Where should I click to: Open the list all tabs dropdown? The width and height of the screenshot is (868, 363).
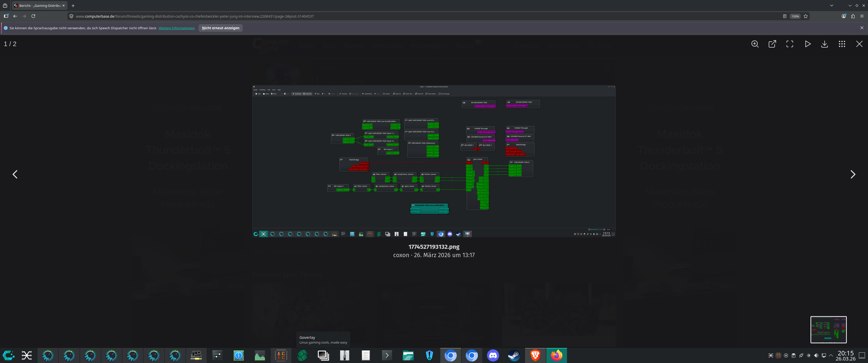tap(832, 5)
